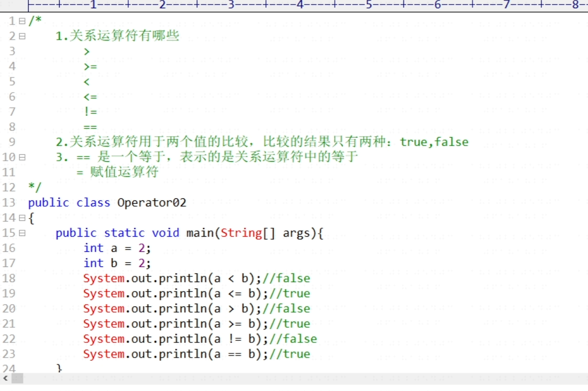Click the 'String' keyword in main signature
This screenshot has height=391, width=588.
(x=241, y=233)
